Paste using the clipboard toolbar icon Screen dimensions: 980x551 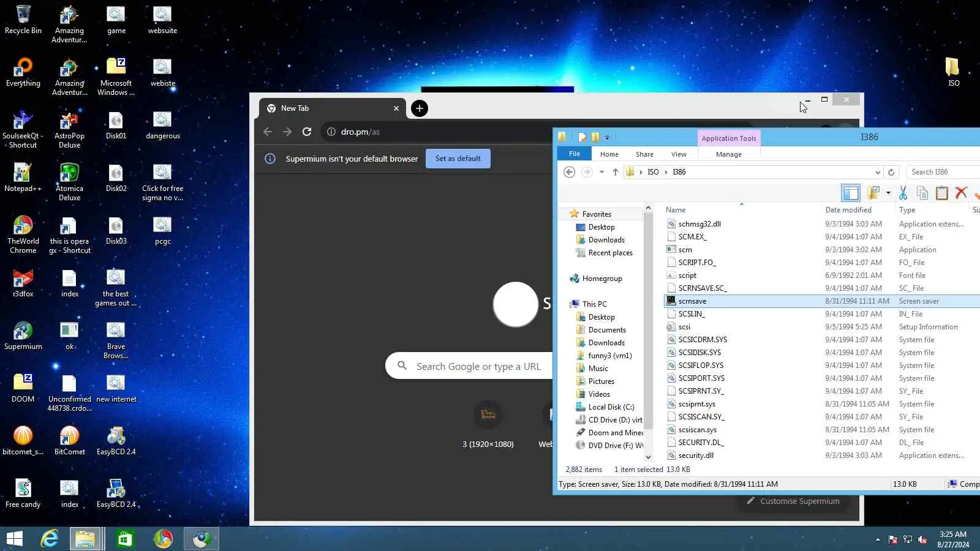click(x=942, y=193)
